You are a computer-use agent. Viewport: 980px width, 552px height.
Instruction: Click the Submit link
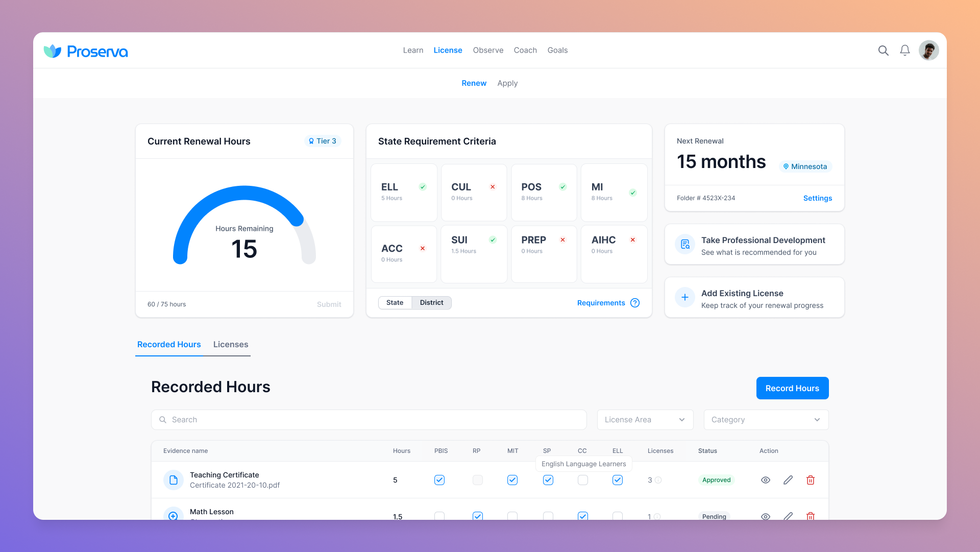point(329,304)
